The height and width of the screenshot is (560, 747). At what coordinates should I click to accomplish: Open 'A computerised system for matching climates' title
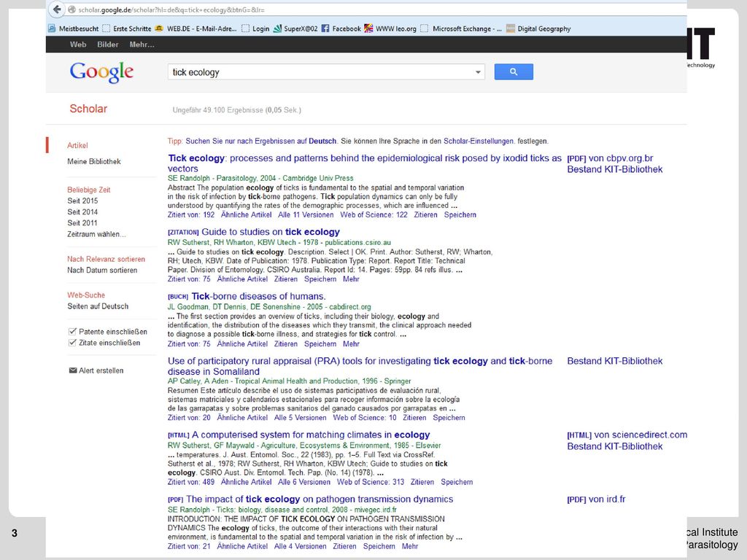[311, 435]
